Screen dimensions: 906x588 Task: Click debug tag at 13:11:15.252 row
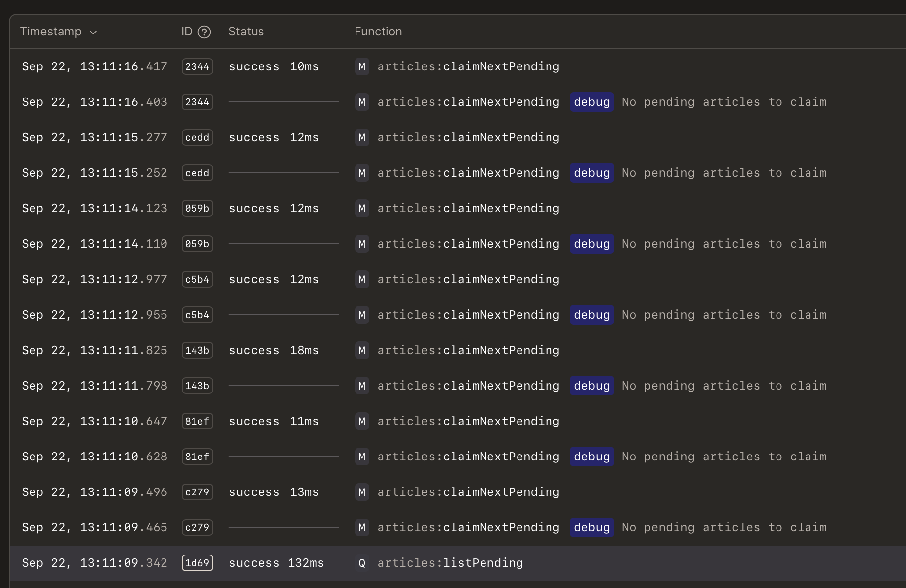click(x=592, y=173)
